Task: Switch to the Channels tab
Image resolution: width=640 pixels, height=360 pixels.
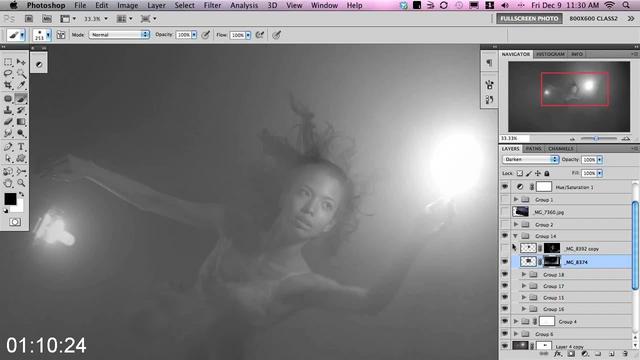Action: [x=561, y=149]
